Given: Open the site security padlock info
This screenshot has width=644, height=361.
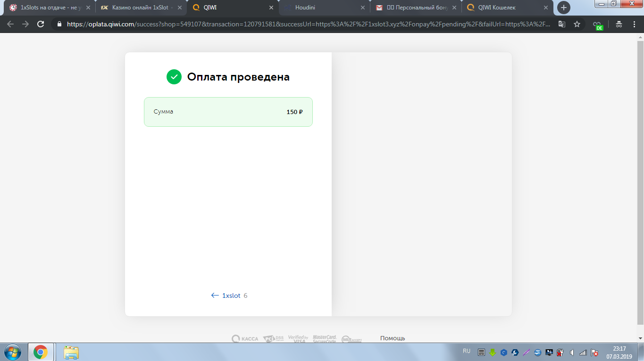Looking at the screenshot, I should pyautogui.click(x=59, y=24).
